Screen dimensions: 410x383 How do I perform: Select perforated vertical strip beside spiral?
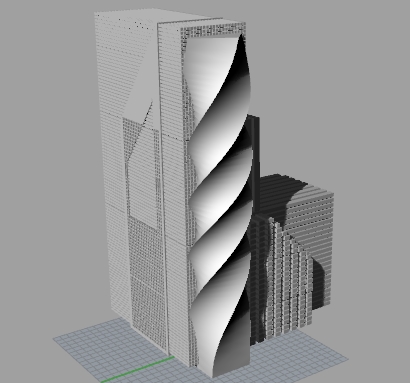pyautogui.click(x=189, y=200)
